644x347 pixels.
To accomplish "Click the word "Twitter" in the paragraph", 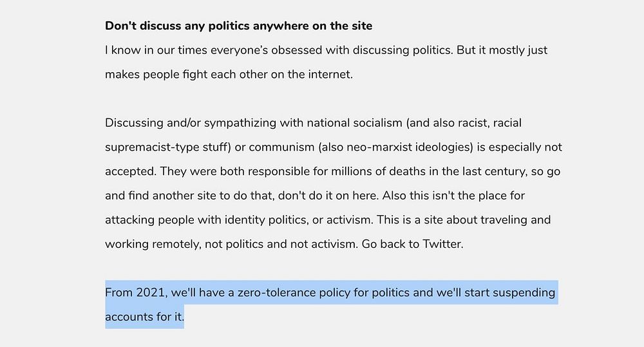I will point(442,244).
